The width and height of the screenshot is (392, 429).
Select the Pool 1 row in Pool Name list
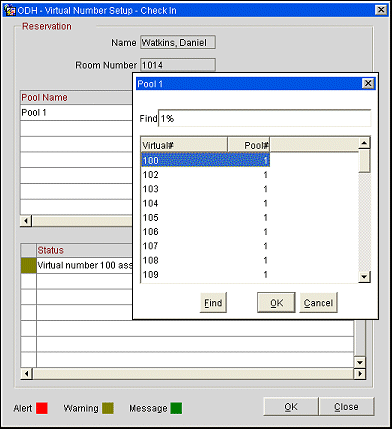click(x=77, y=113)
